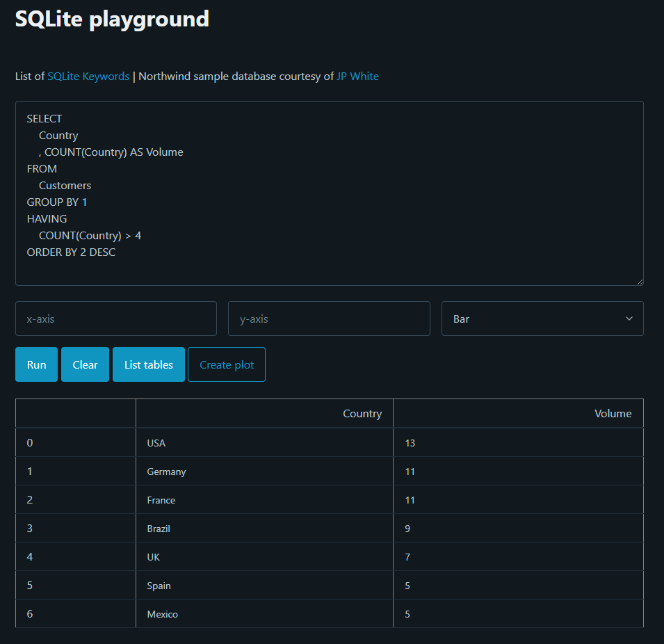
Task: Expand the chart style combo box chevron
Action: 628,319
